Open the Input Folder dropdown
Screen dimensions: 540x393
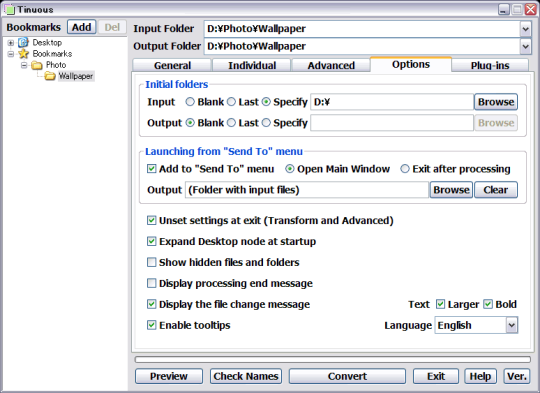526,29
